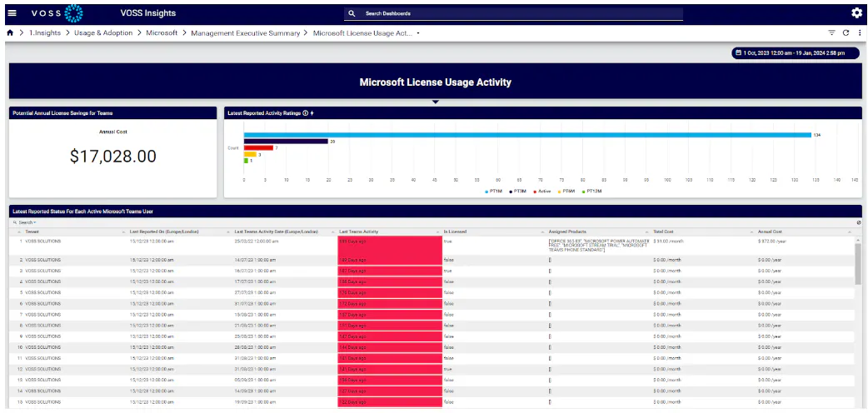This screenshot has height=413, width=868.
Task: Click row 15 VOSS SOLUTIONS tenant cell
Action: (x=42, y=401)
